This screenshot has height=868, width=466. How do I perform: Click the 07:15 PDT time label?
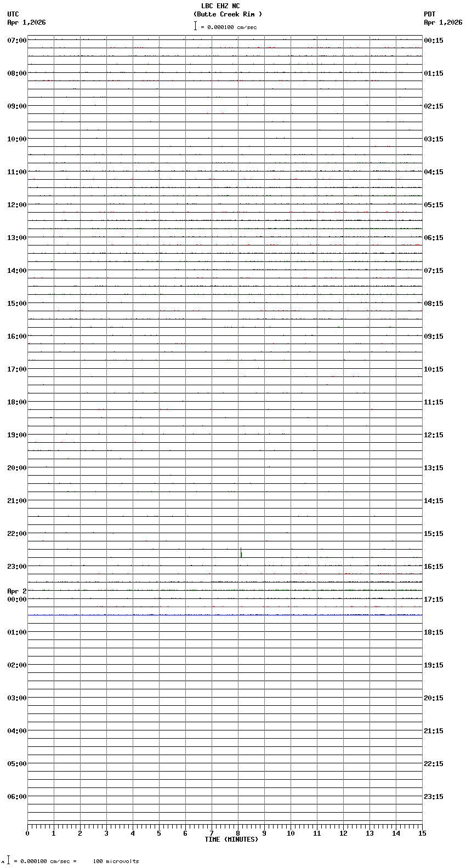434,271
